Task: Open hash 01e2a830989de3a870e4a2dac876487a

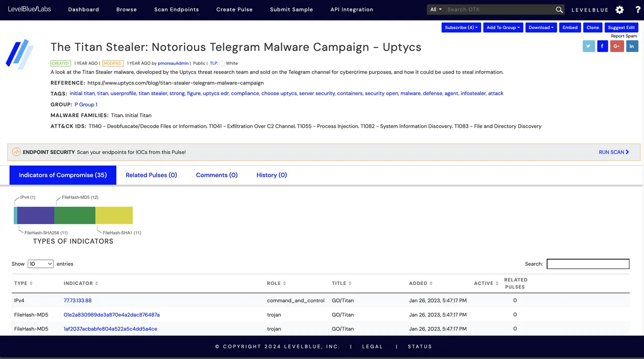Action: coord(112,315)
